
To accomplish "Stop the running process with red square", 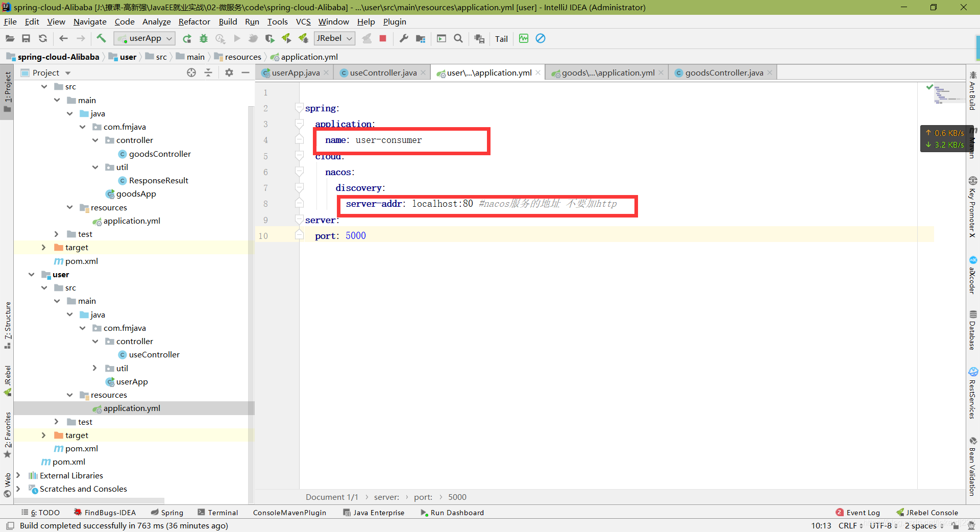I will (383, 38).
